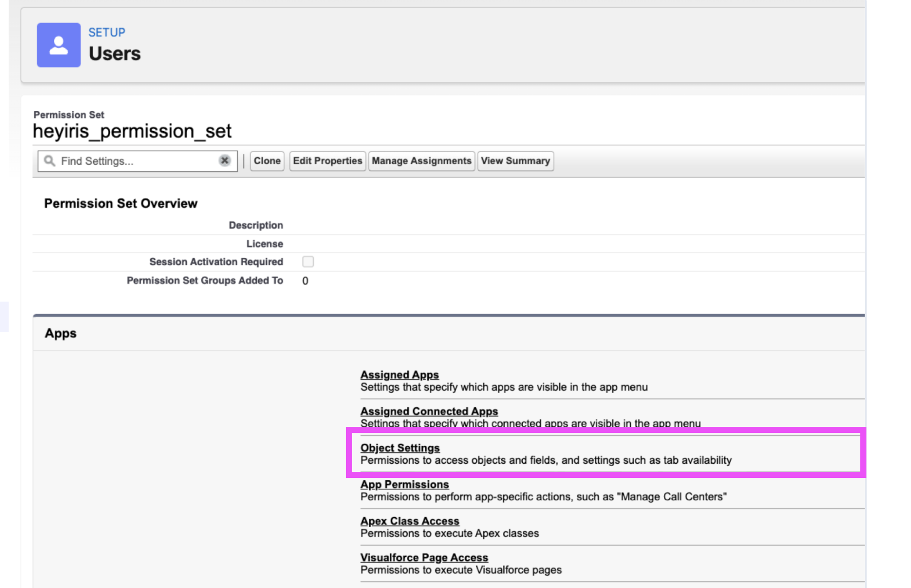This screenshot has height=588, width=911.
Task: Click the Description field label
Action: tap(256, 225)
